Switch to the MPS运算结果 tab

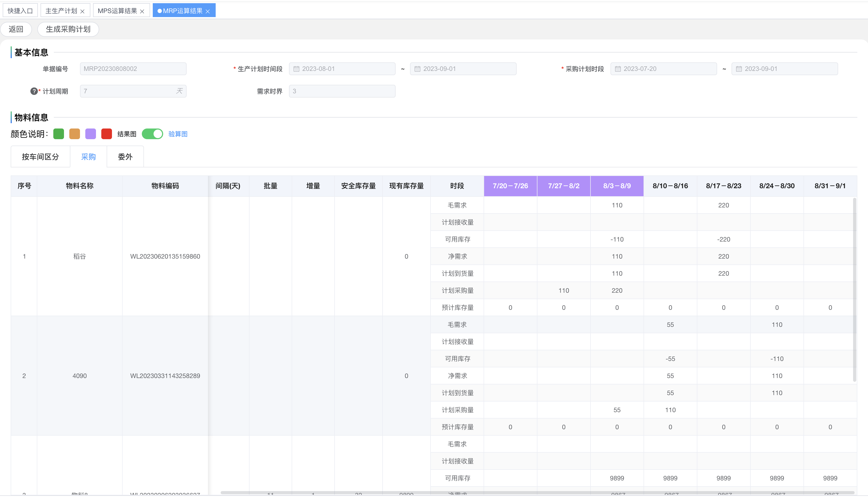(x=117, y=11)
